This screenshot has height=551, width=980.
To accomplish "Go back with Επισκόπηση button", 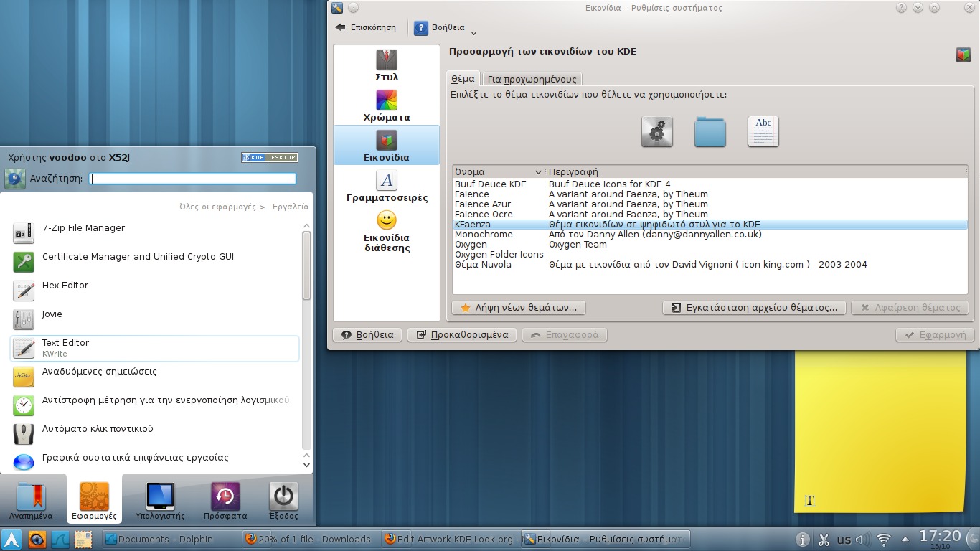I will click(x=365, y=28).
